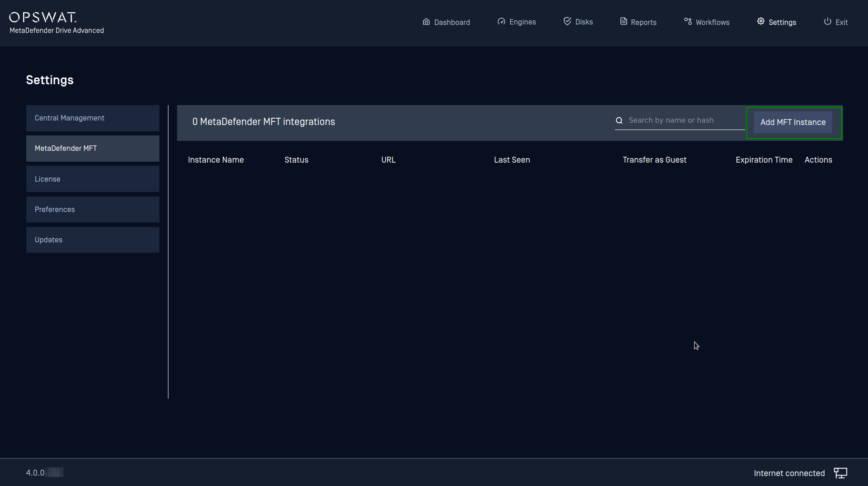
Task: Click the Exit power icon
Action: coord(827,21)
